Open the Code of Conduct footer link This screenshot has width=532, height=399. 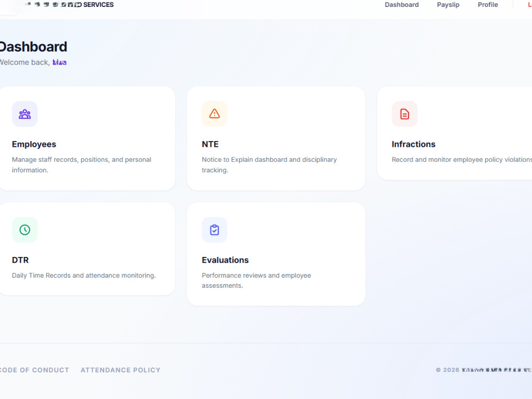tap(34, 370)
